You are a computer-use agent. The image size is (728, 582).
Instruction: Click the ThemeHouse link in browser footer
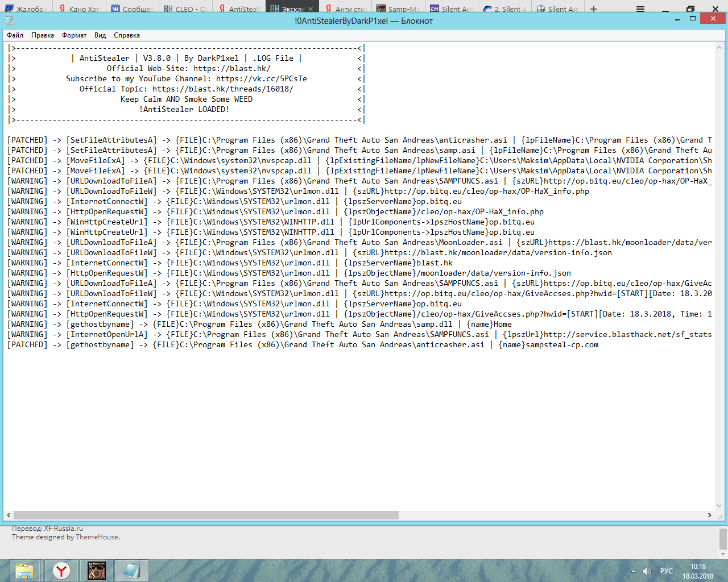tap(97, 537)
